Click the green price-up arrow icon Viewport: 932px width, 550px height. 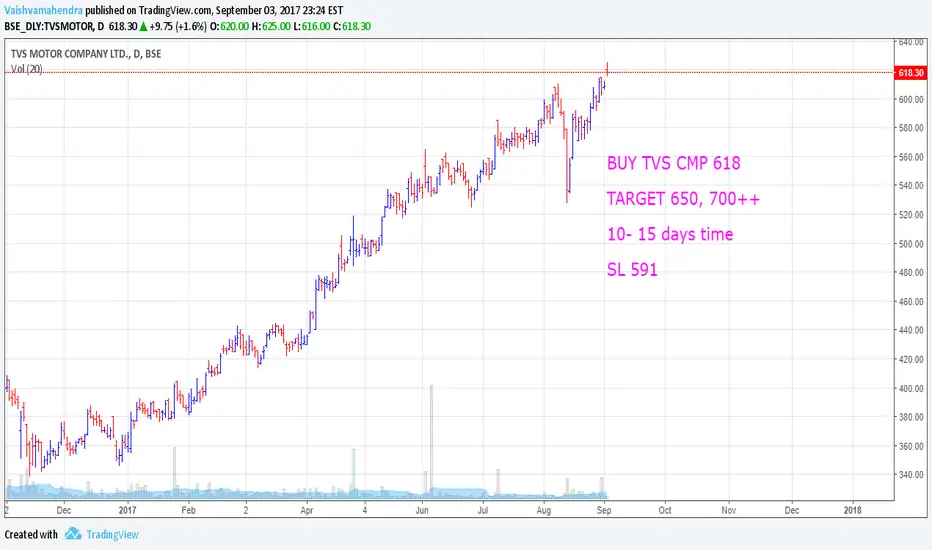(x=143, y=26)
